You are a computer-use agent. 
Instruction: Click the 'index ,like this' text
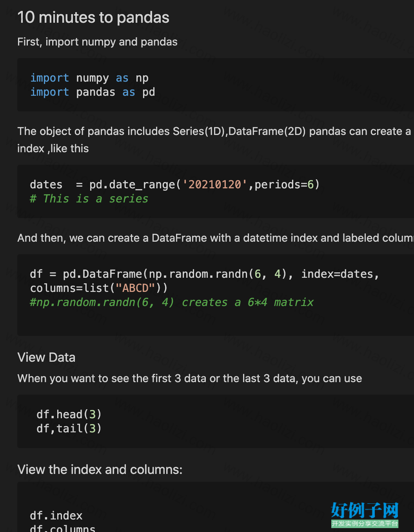click(53, 149)
